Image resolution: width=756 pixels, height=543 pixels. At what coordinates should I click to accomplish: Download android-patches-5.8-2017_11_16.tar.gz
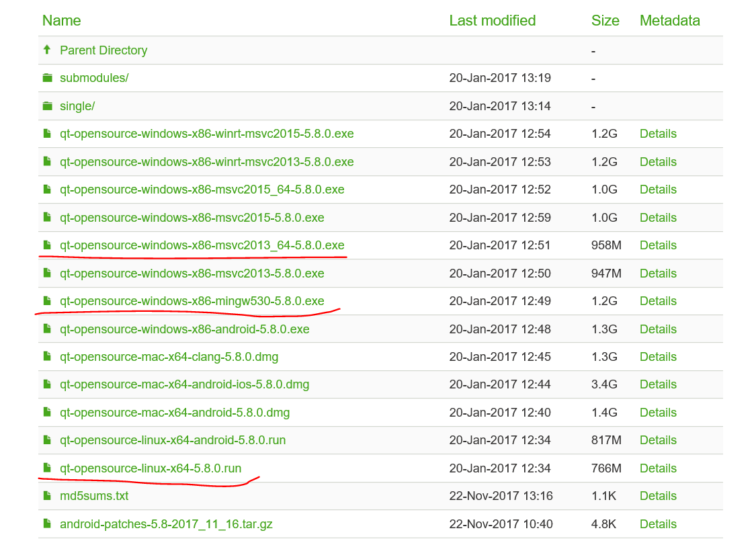[167, 524]
